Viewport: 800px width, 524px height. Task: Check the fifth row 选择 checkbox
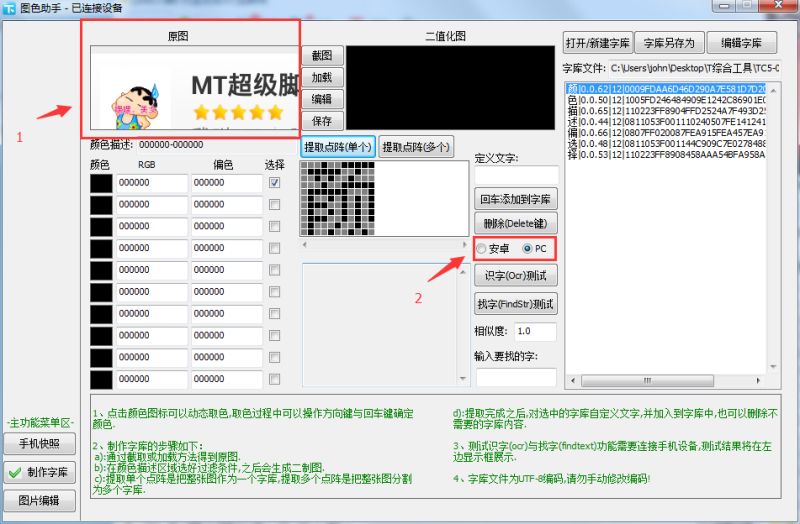tap(274, 270)
